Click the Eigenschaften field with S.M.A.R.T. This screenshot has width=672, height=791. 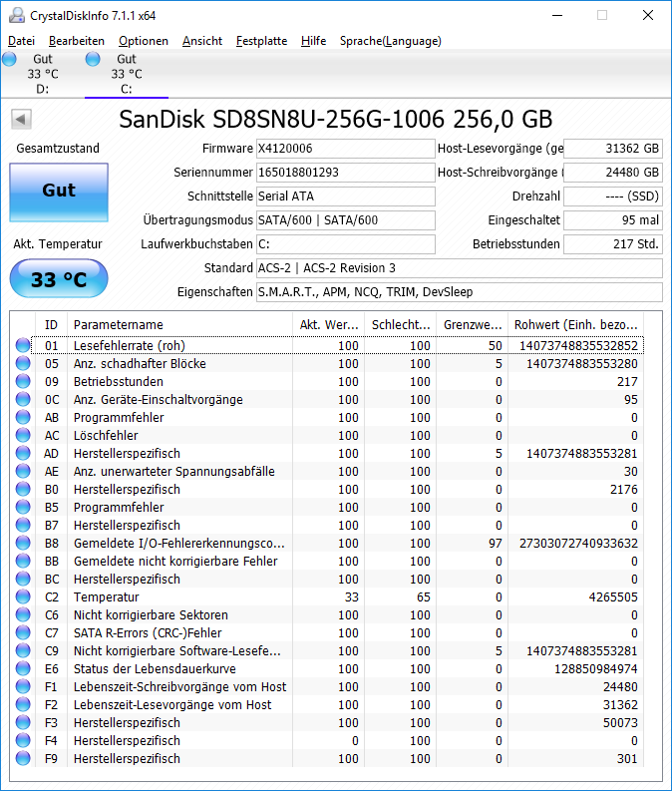(x=460, y=292)
